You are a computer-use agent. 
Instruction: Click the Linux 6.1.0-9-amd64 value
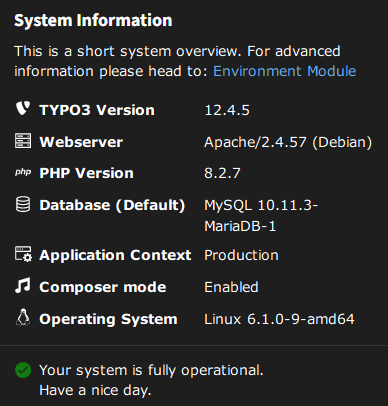click(279, 319)
